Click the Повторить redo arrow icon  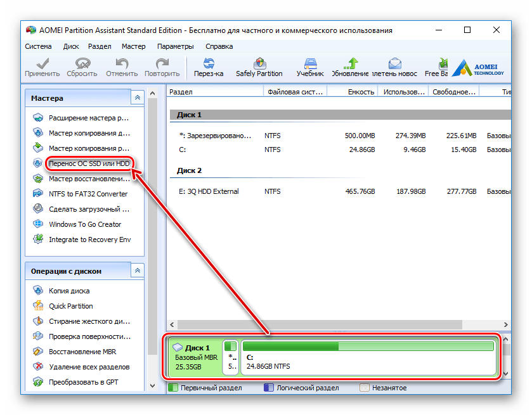click(162, 63)
